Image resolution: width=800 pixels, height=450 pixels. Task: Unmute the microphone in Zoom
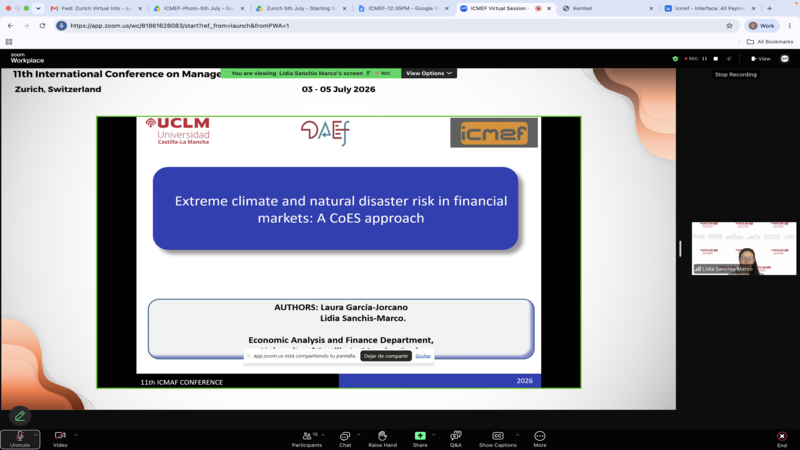pos(20,439)
